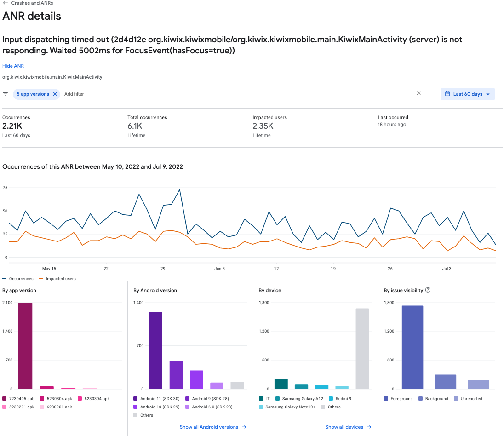The width and height of the screenshot is (504, 436).
Task: Click the Show all devices arrow icon
Action: tap(369, 427)
